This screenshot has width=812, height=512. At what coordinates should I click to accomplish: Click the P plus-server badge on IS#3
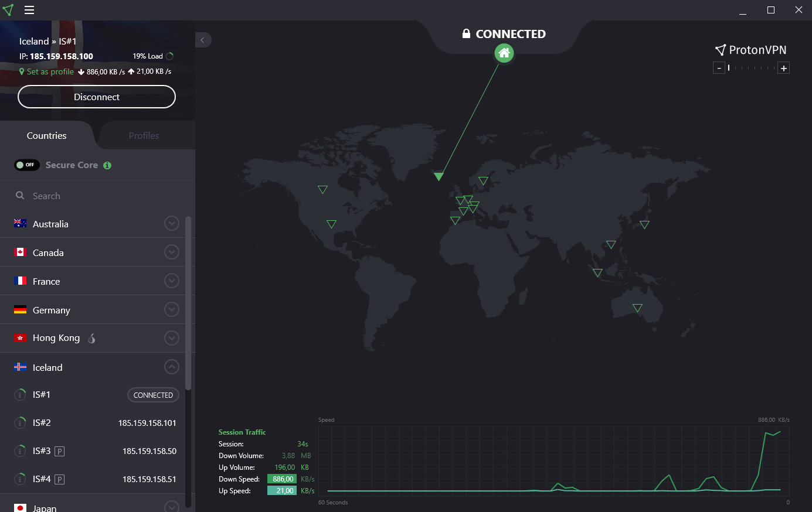(59, 452)
